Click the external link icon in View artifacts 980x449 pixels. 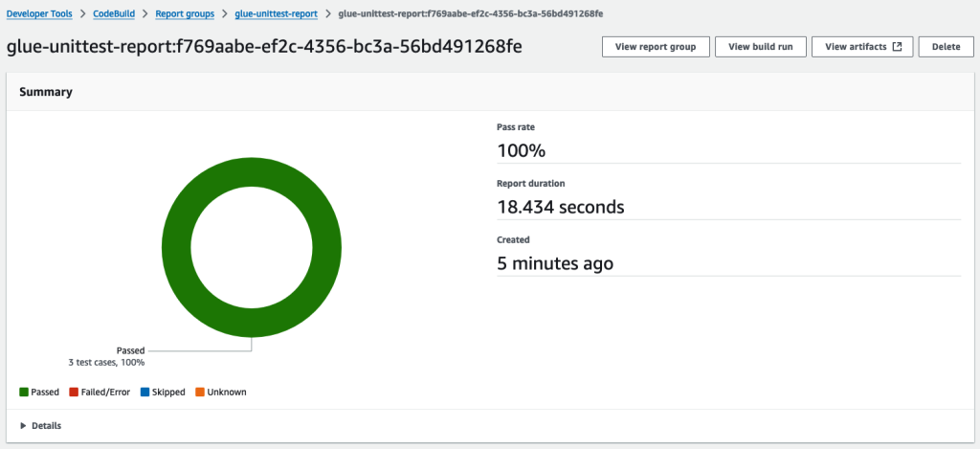pos(897,47)
